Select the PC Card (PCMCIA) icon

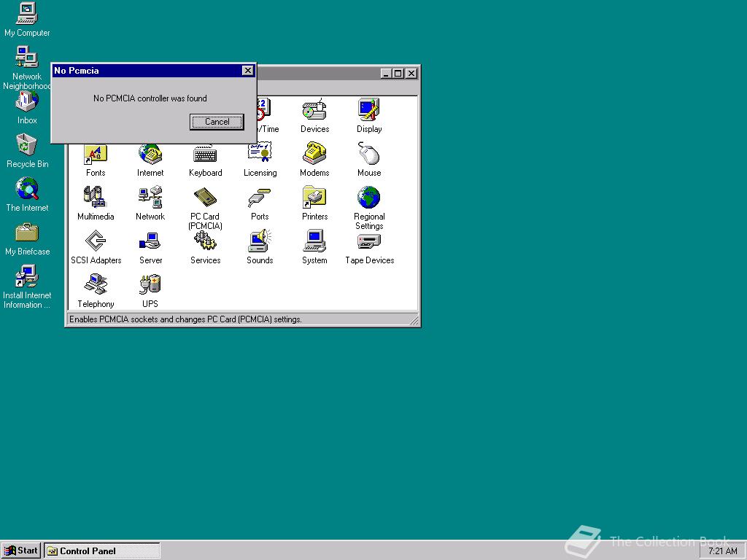[x=205, y=208]
